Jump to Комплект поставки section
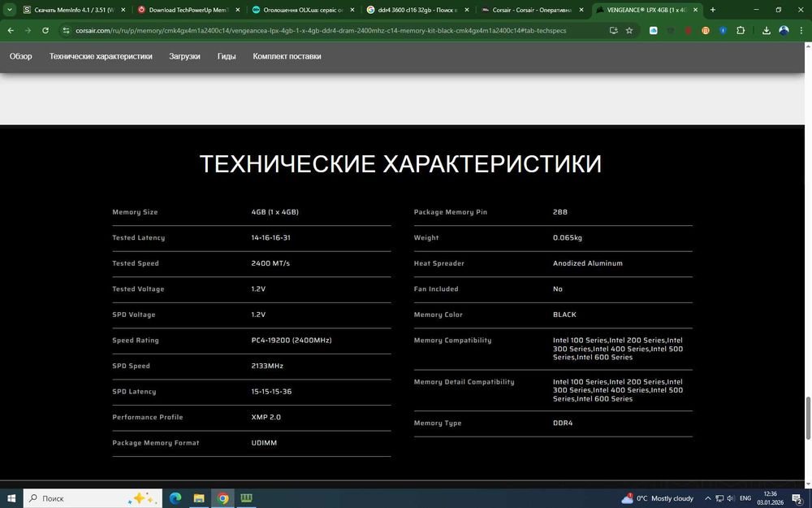The width and height of the screenshot is (812, 508). click(x=287, y=56)
